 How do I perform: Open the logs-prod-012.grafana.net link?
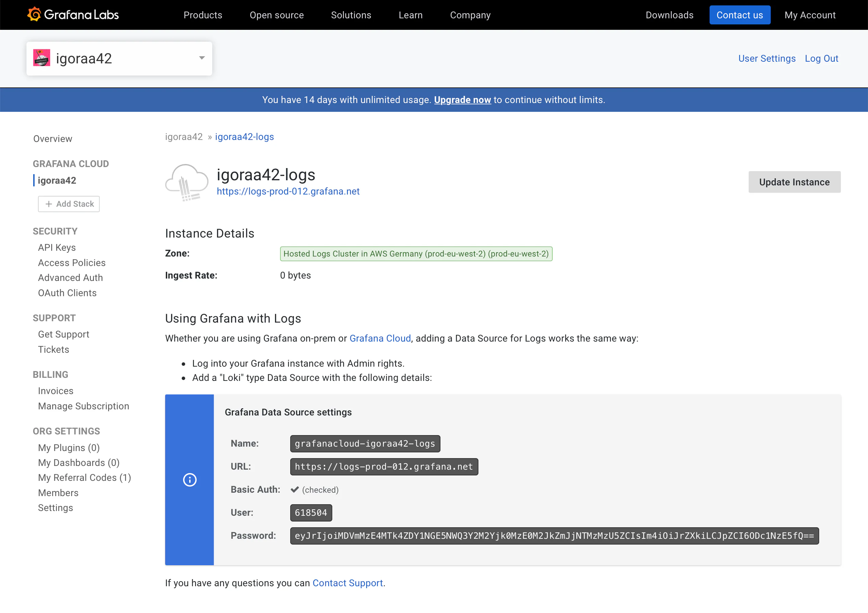[x=288, y=191]
